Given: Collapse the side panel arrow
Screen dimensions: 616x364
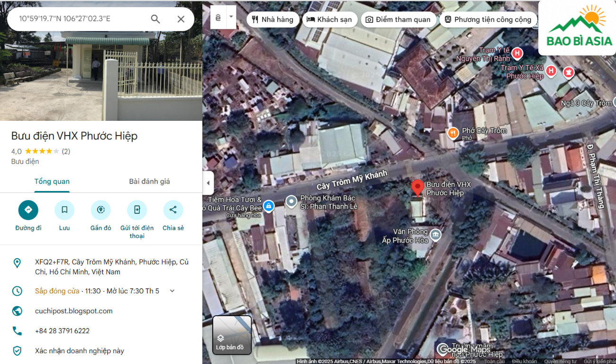Looking at the screenshot, I should pyautogui.click(x=208, y=183).
